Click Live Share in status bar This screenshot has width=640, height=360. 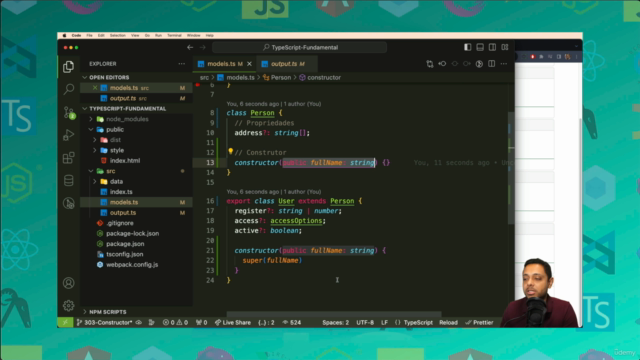(233, 322)
